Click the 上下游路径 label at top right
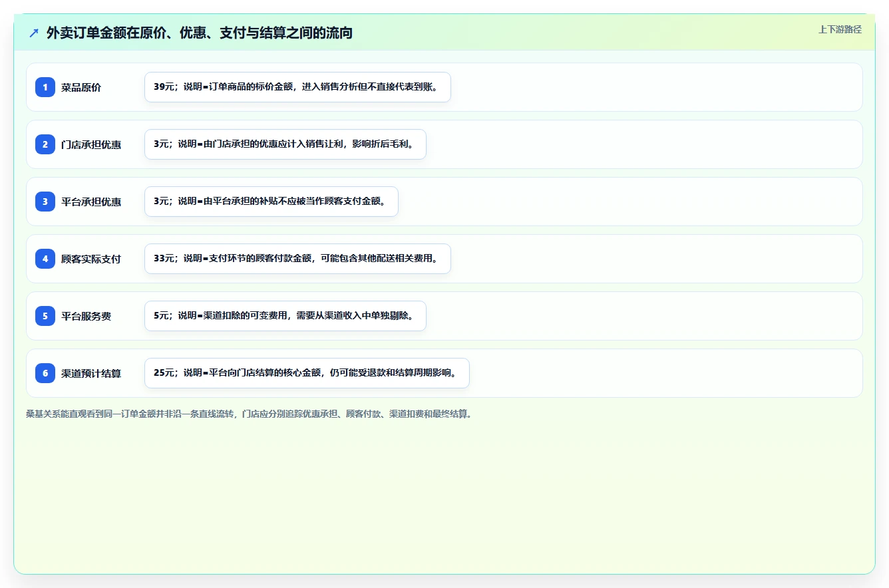This screenshot has height=588, width=889. [x=840, y=29]
